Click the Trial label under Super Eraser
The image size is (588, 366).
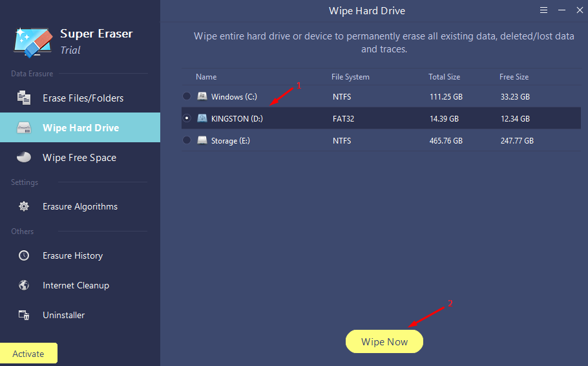click(70, 50)
